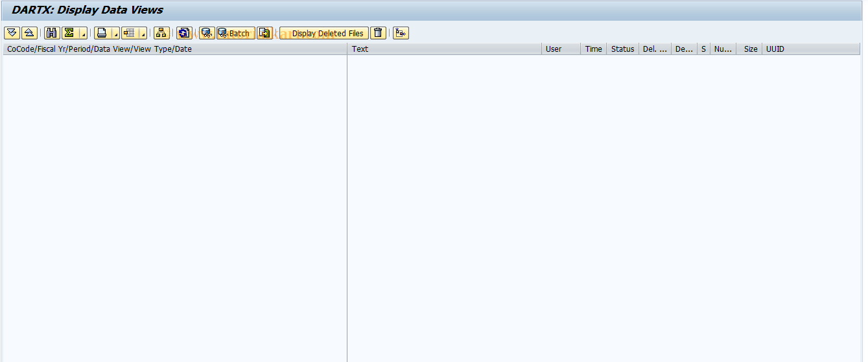Click the export icon right of Batch
868x362 pixels.
(264, 33)
